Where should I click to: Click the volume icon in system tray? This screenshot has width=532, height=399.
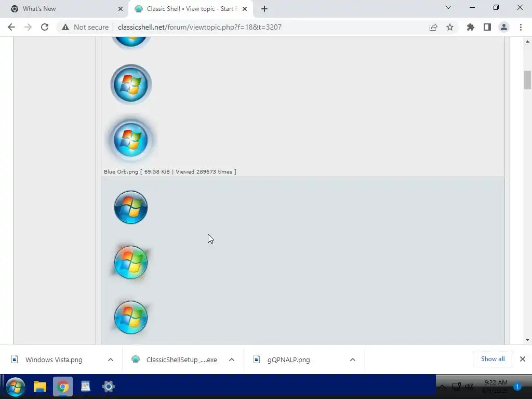(x=469, y=387)
